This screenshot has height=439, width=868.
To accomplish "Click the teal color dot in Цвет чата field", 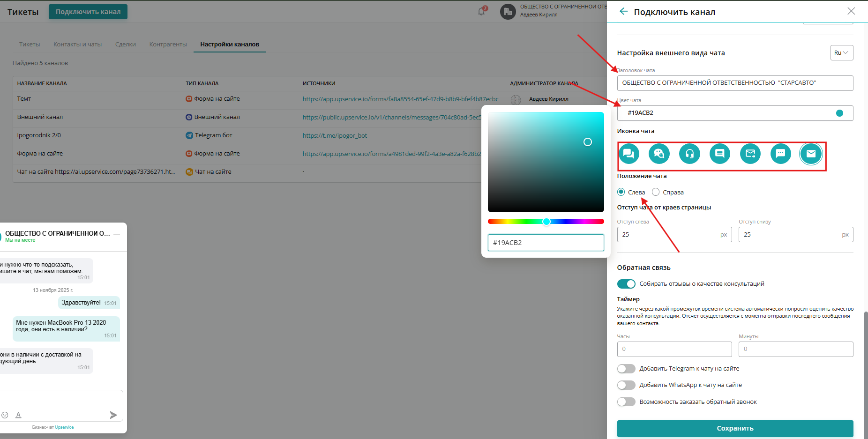I will (839, 113).
